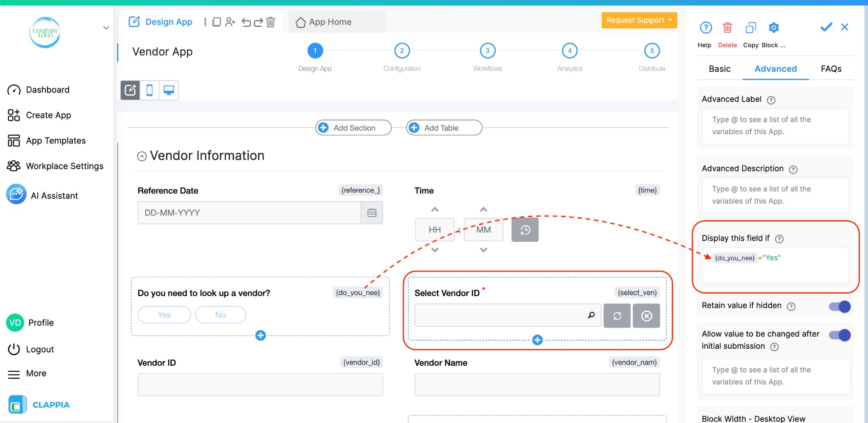Decrease hours with the down chevron
Viewport: 868px width, 423px height.
point(435,250)
